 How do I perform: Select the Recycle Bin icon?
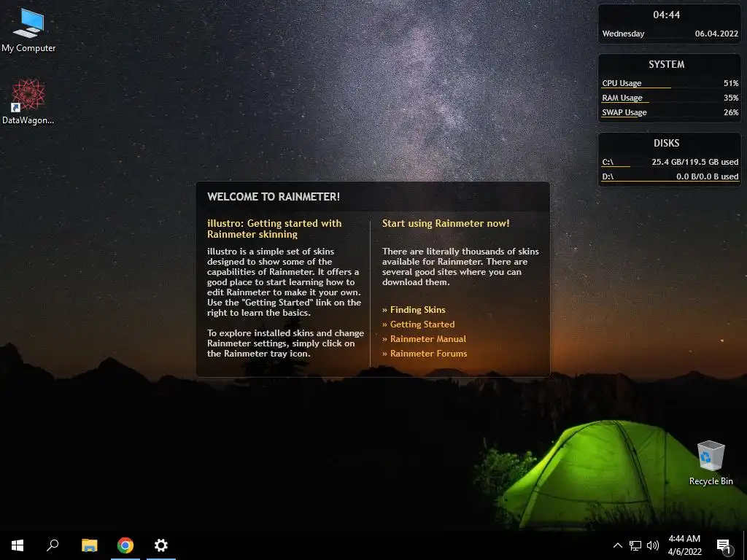point(711,462)
